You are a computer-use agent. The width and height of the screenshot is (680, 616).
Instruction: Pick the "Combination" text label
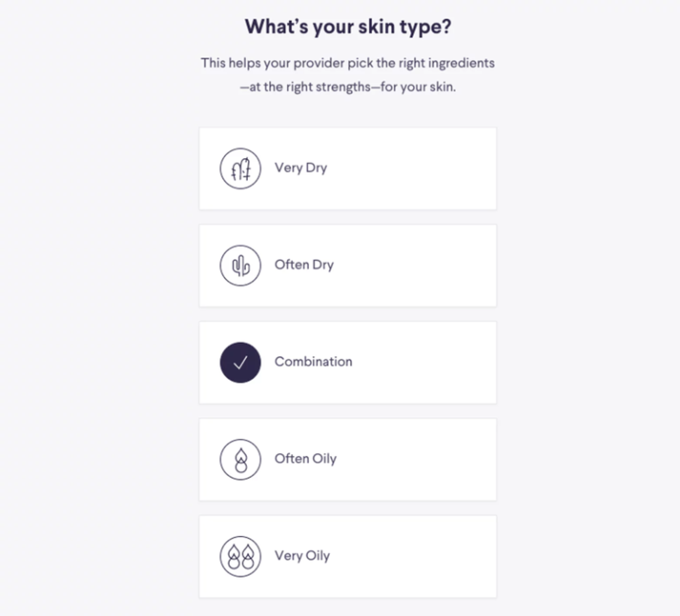313,362
